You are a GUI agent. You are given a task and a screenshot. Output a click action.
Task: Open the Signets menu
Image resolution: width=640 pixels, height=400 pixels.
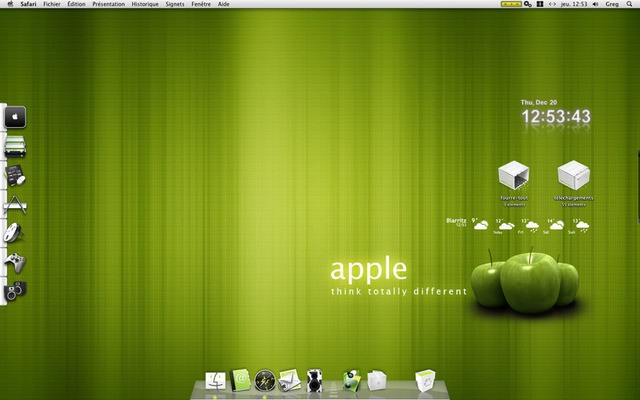175,4
